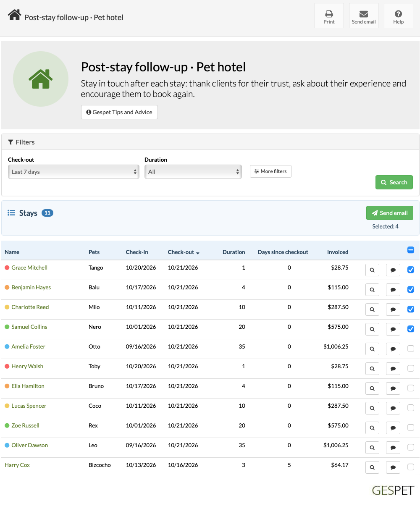
Task: Open the Check-out period dropdown
Action: pos(73,172)
